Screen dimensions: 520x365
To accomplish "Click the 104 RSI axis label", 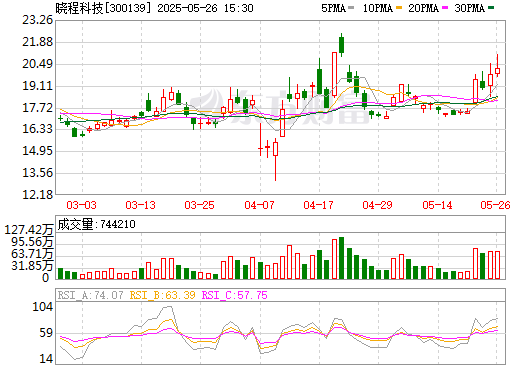I will click(x=43, y=307).
